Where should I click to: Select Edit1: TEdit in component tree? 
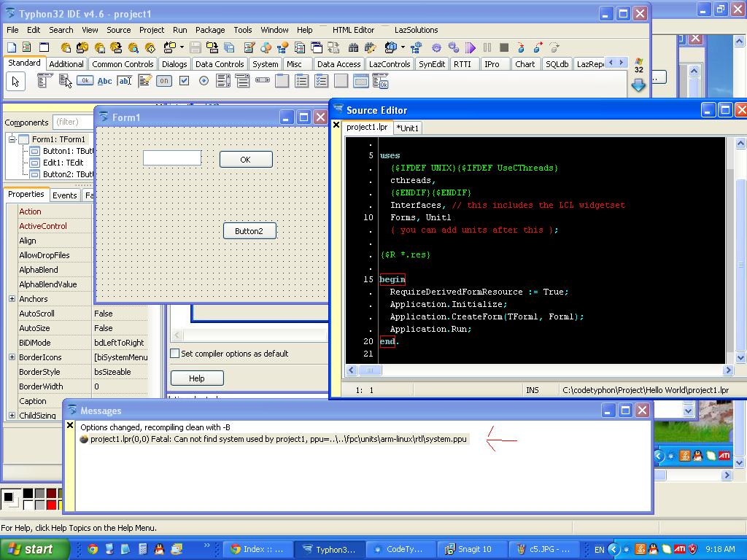[63, 163]
